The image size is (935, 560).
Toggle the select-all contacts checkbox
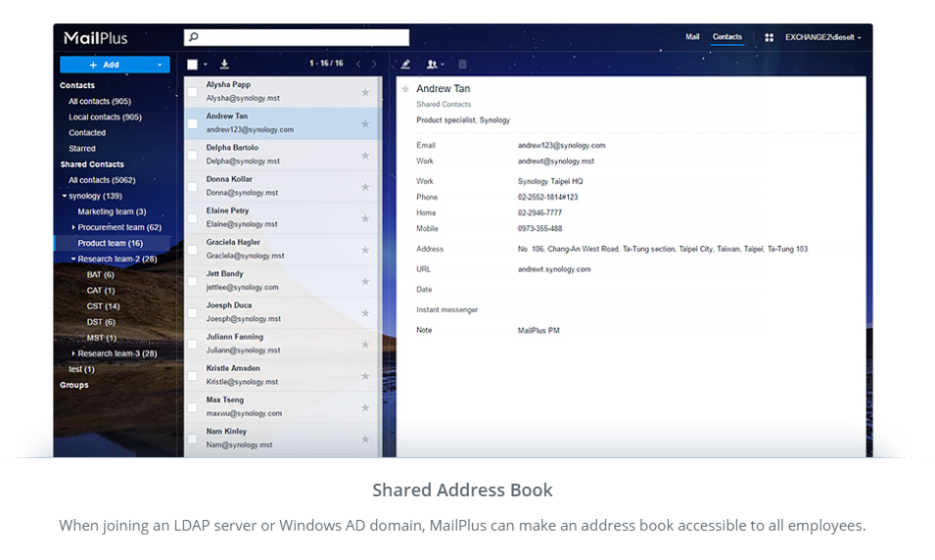pyautogui.click(x=192, y=65)
